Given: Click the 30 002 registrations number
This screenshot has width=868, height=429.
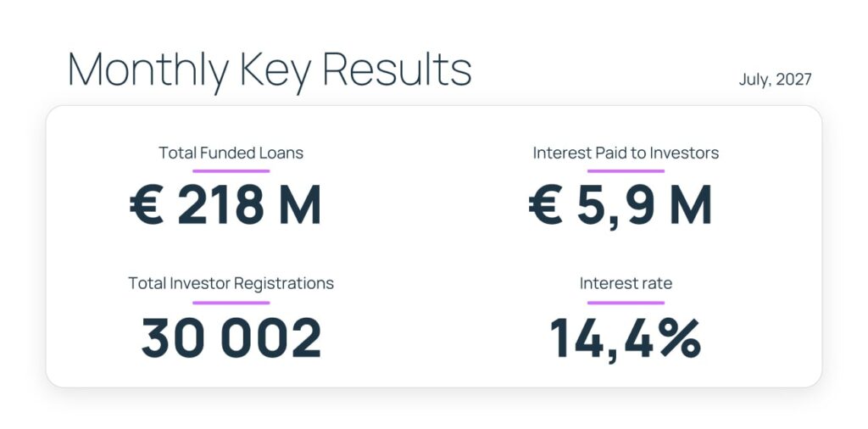Looking at the screenshot, I should [231, 337].
